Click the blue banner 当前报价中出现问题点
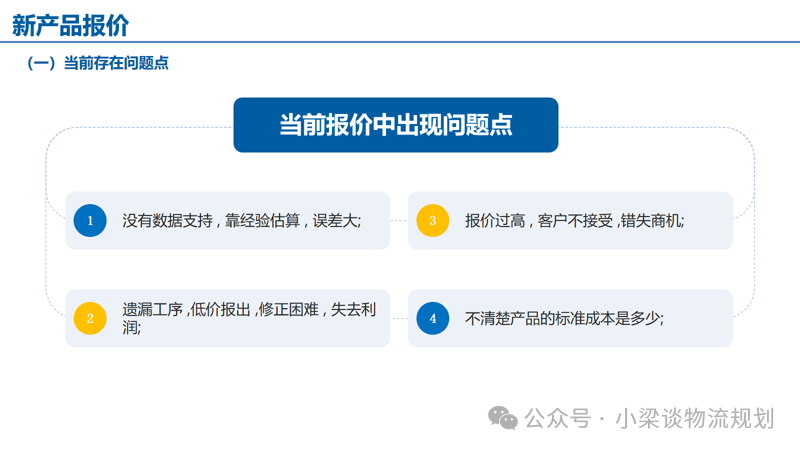Viewport: 800px width, 450px height. click(395, 125)
